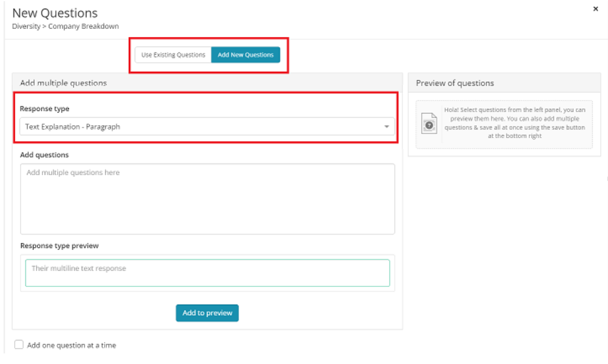Select the Add New Questions tab
608x364 pixels.
(x=245, y=55)
